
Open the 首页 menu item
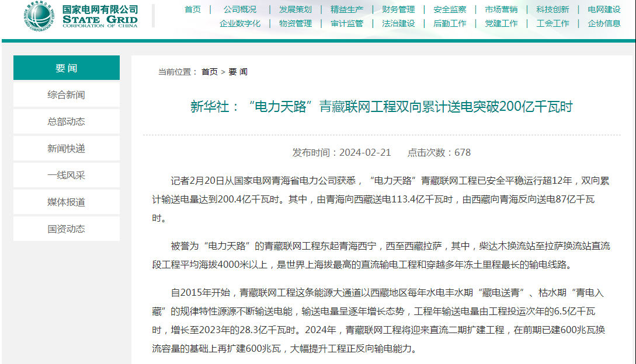[193, 9]
